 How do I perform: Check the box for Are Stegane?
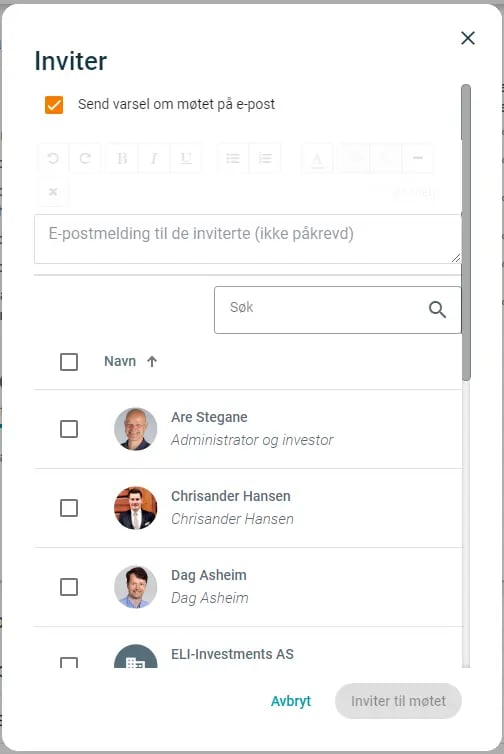[69, 429]
